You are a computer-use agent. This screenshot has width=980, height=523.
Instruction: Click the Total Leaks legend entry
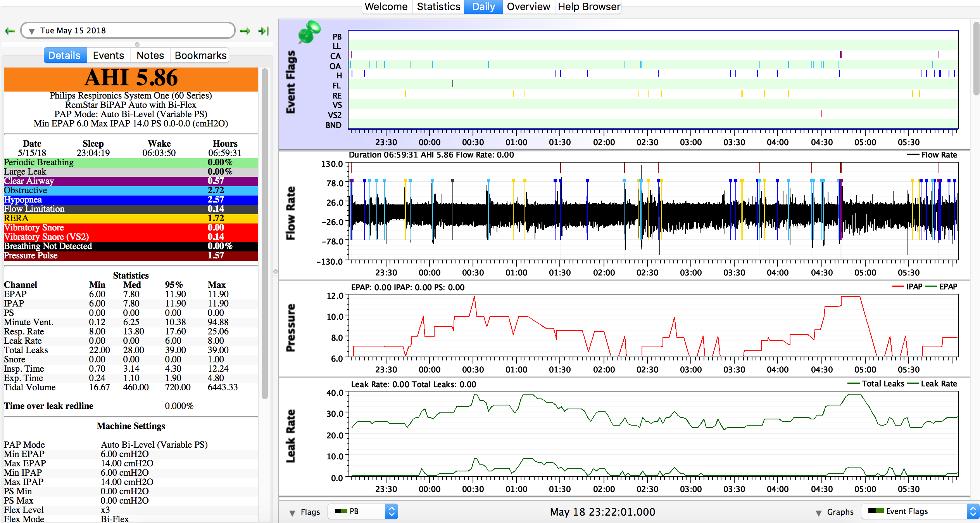pos(876,384)
